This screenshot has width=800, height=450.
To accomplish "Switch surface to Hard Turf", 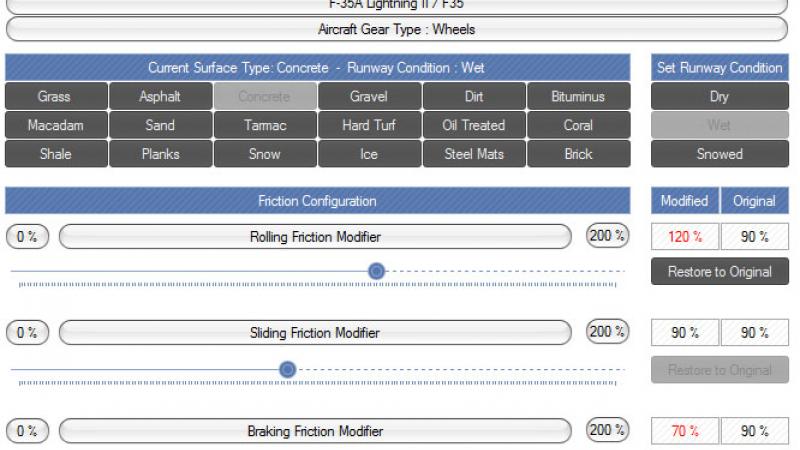I will (369, 126).
